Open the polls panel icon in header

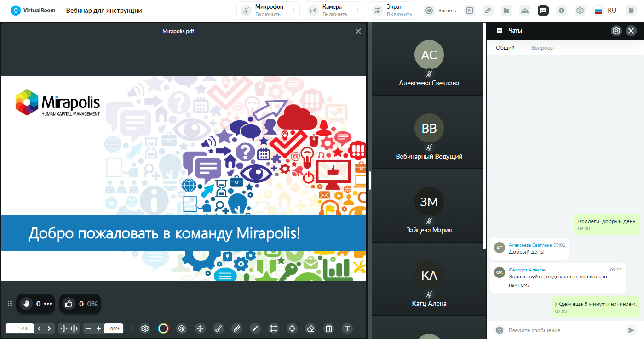pos(470,11)
